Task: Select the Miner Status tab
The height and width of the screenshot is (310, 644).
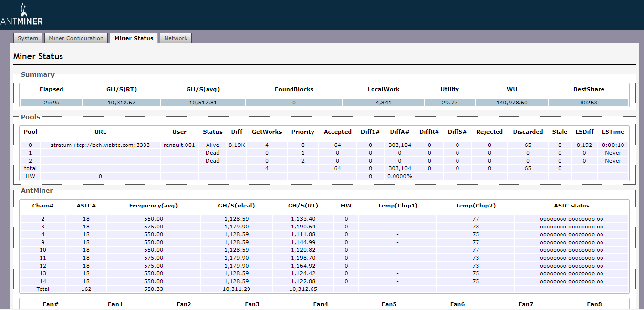Action: tap(134, 38)
